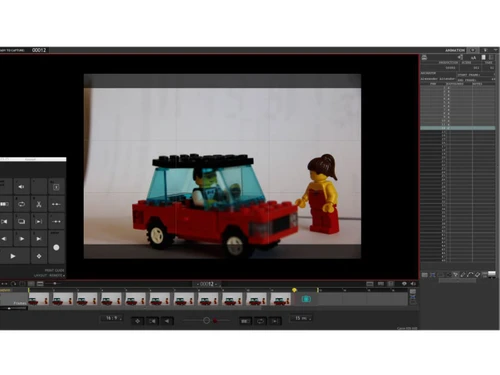Toggle the eye visibility icon above timeline
The image size is (500, 375).
(404, 284)
